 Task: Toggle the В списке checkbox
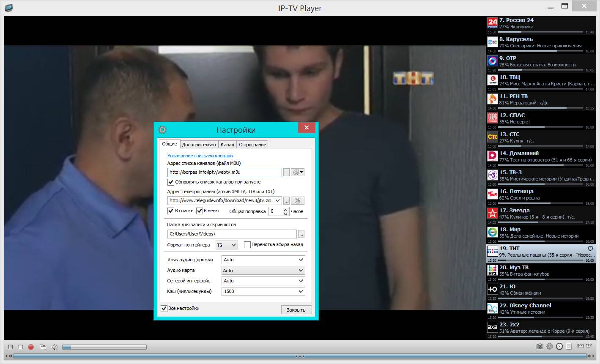[171, 211]
